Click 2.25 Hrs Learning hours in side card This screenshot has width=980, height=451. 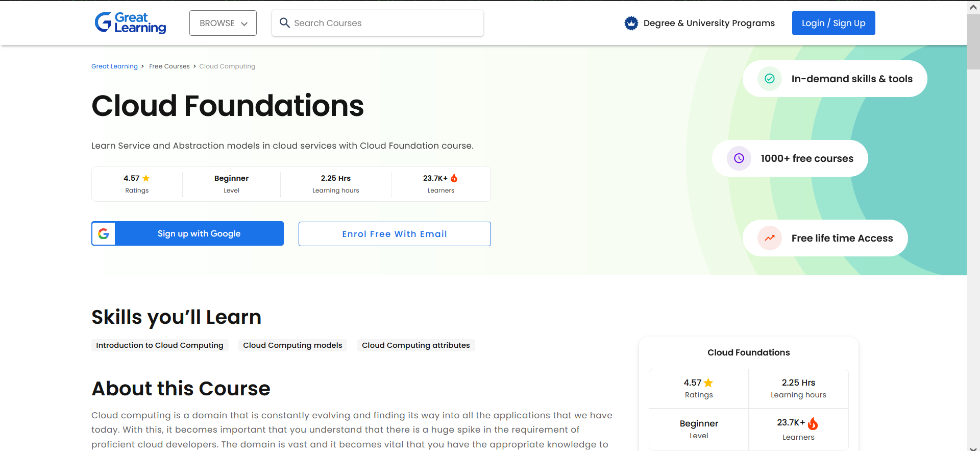point(798,389)
